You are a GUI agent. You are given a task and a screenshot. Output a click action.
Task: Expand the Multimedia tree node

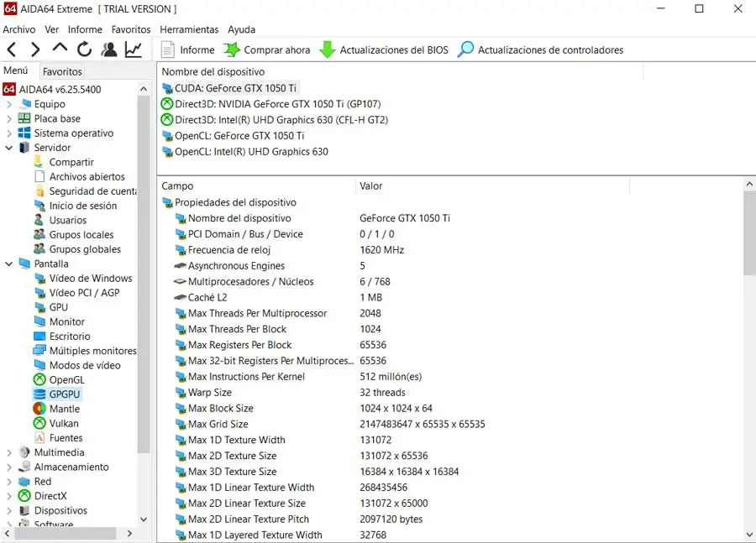pos(9,452)
